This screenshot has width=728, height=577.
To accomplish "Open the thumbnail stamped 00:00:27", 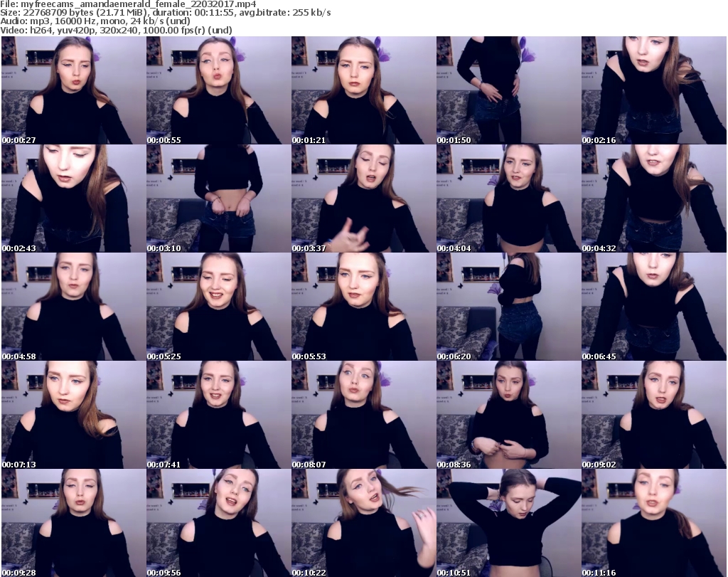I will click(73, 90).
